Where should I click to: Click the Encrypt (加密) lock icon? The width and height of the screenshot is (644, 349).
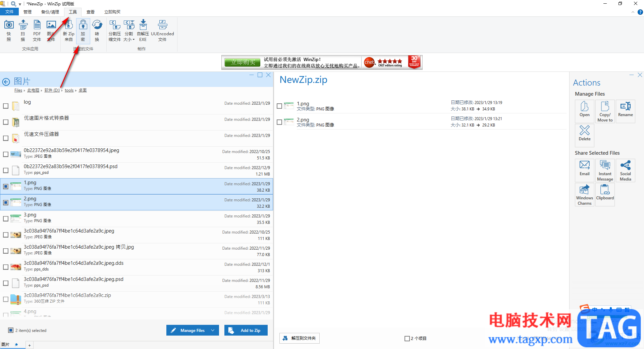pyautogui.click(x=83, y=31)
